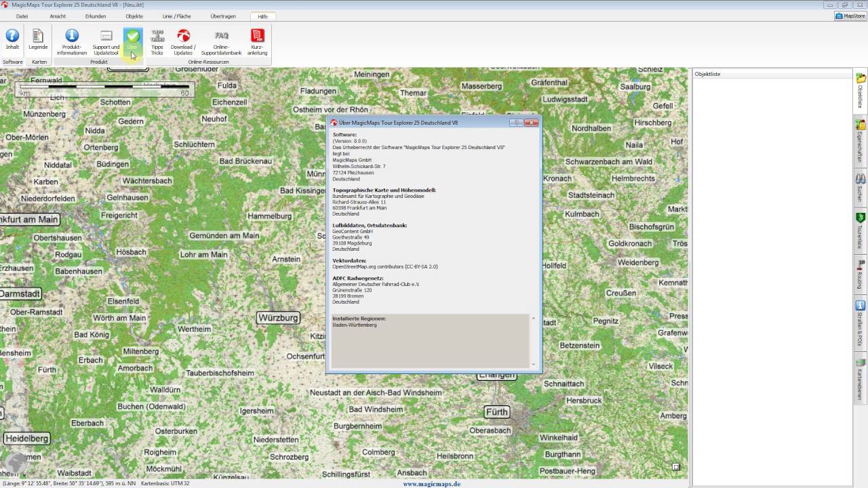Open the Straßen & POIs side tab
868x488 pixels.
[x=861, y=323]
